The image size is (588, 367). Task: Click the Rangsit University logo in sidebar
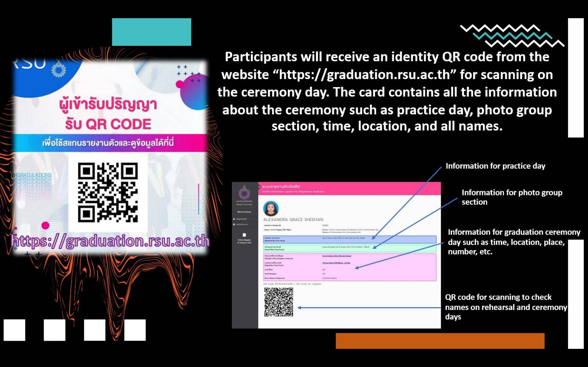(x=244, y=192)
